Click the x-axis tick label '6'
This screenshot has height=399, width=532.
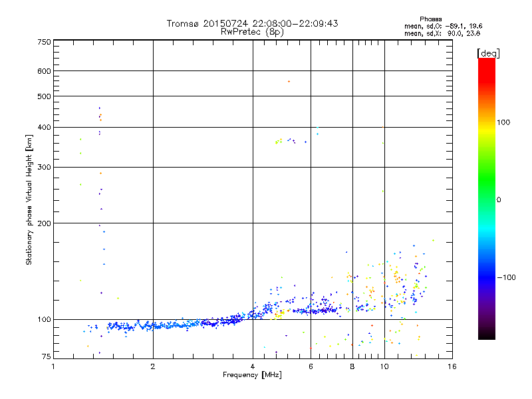(x=311, y=366)
